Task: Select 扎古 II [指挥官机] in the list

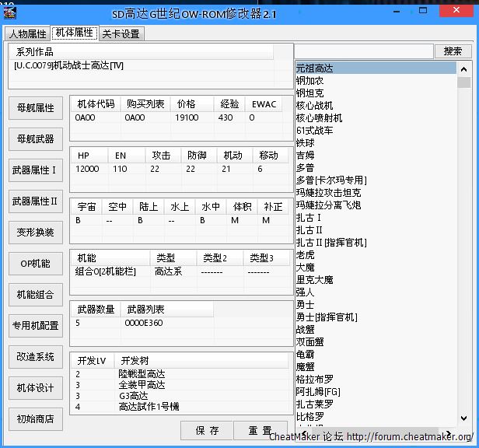Action: [331, 243]
